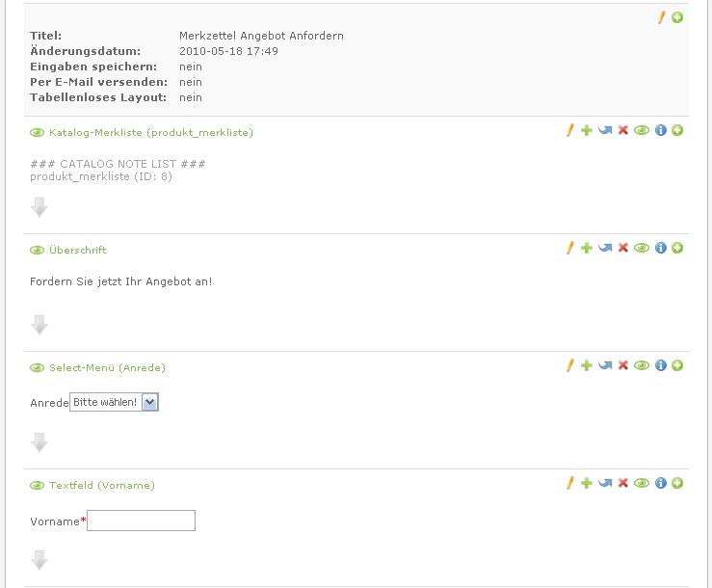Click the Textfeld (Vorname) title link

(101, 486)
